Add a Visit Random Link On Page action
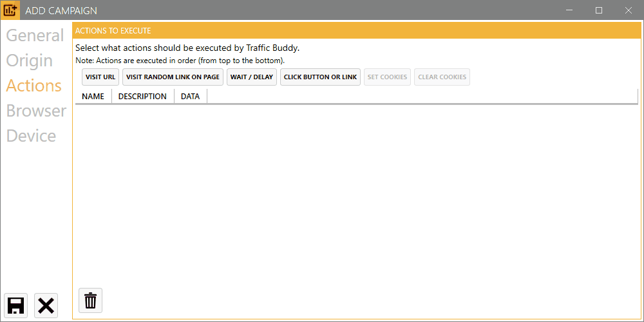Screen dimensions: 644x322 point(173,77)
